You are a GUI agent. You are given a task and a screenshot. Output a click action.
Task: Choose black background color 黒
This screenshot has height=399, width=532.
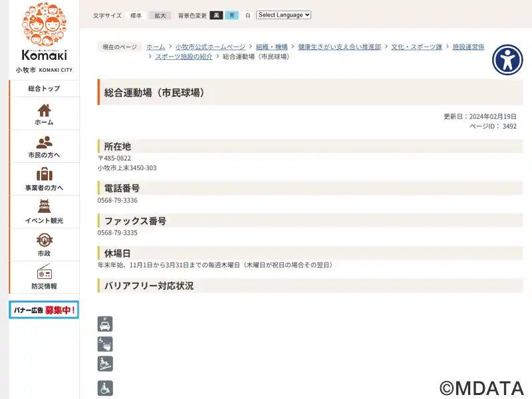click(217, 15)
